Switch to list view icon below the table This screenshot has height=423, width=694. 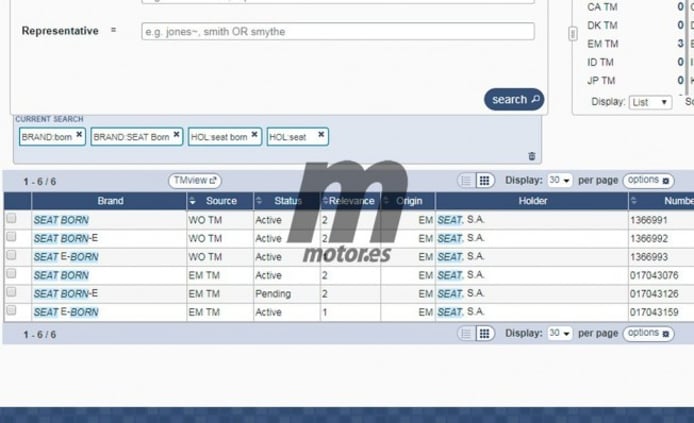pos(466,334)
